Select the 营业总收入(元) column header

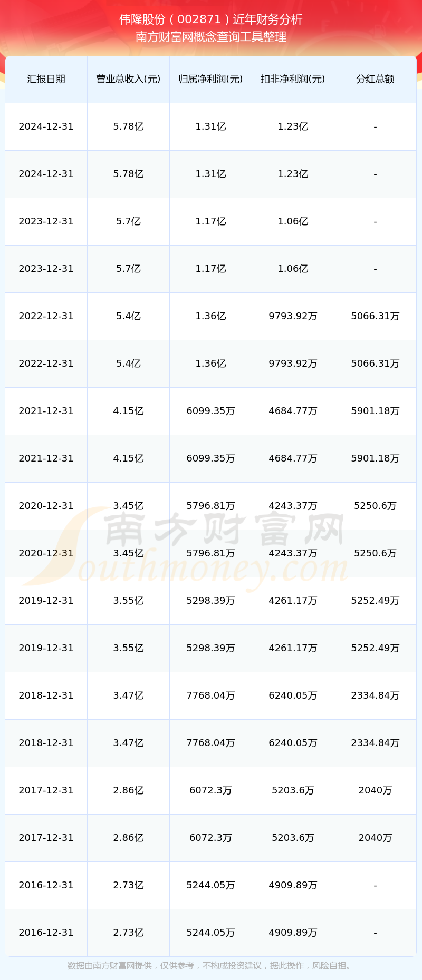(x=128, y=79)
